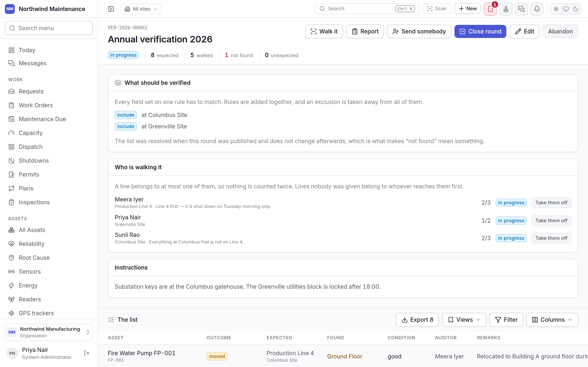Viewport: 588px width, 367px height.
Task: Open the notifications bell
Action: tap(537, 9)
